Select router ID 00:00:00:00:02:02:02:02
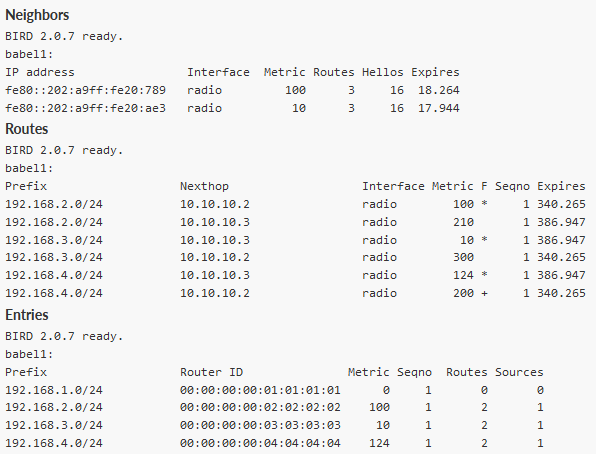The width and height of the screenshot is (596, 454). 260,407
